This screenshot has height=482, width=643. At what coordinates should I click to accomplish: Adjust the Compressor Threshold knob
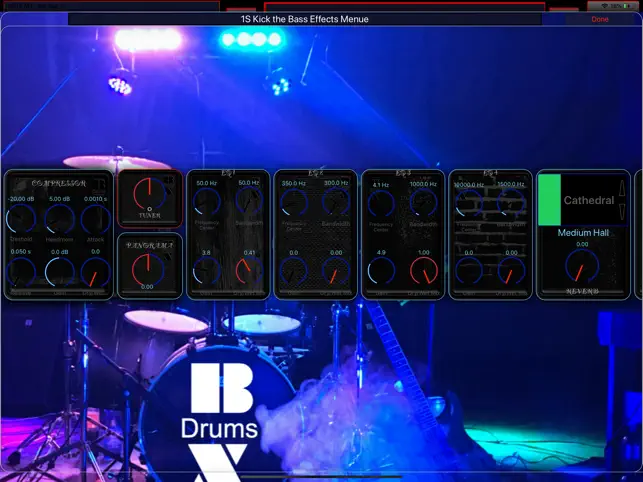tap(21, 219)
